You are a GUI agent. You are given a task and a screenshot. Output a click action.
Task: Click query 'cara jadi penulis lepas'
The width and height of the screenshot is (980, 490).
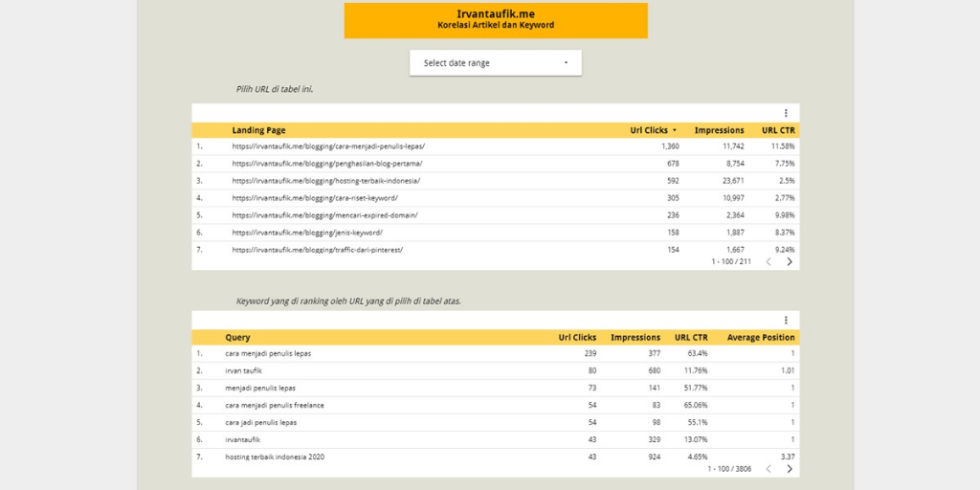[260, 422]
